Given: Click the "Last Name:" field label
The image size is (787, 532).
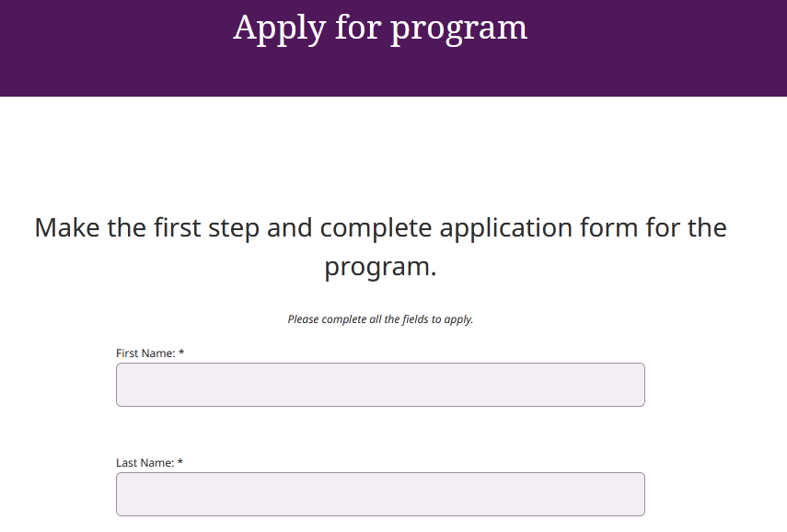Looking at the screenshot, I should [145, 463].
